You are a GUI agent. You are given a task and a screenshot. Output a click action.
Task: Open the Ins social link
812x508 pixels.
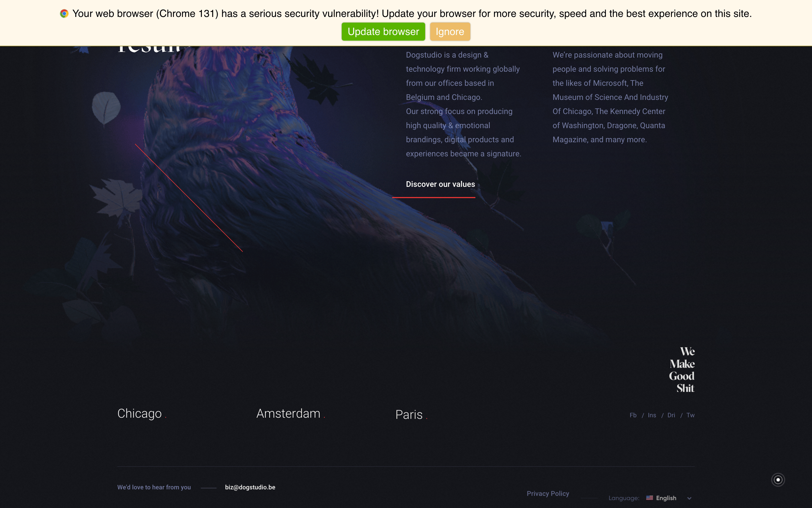pos(652,415)
